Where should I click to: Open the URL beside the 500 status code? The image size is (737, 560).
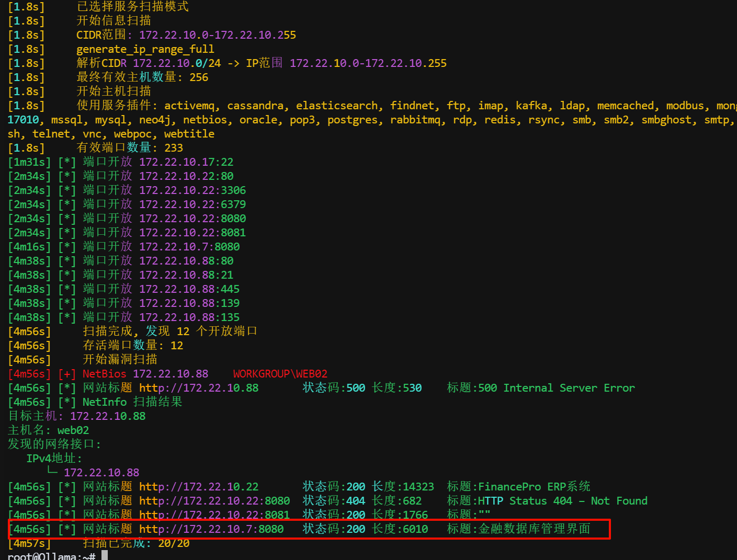point(198,388)
